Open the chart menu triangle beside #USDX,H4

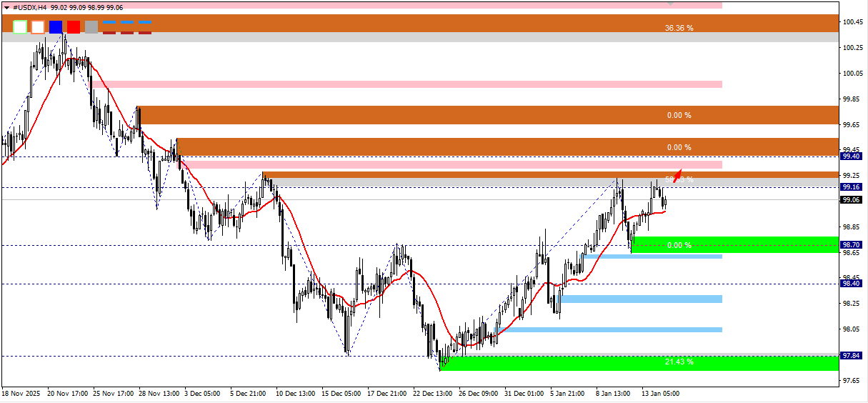click(6, 6)
